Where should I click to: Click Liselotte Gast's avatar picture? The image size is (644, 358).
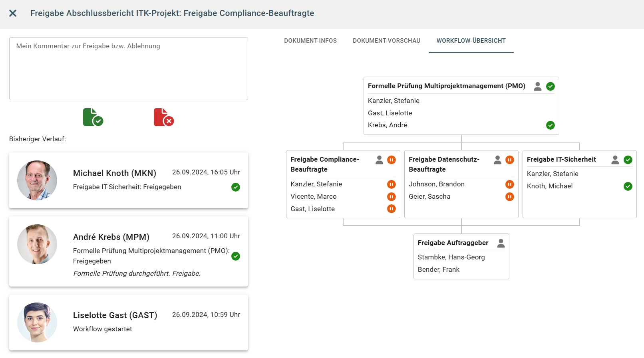pos(37,322)
